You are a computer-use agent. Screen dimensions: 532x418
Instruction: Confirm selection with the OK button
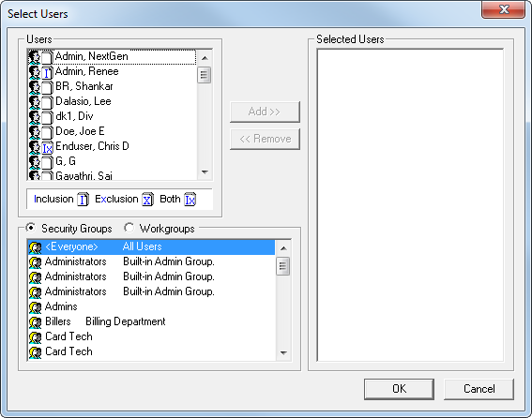[x=399, y=389]
